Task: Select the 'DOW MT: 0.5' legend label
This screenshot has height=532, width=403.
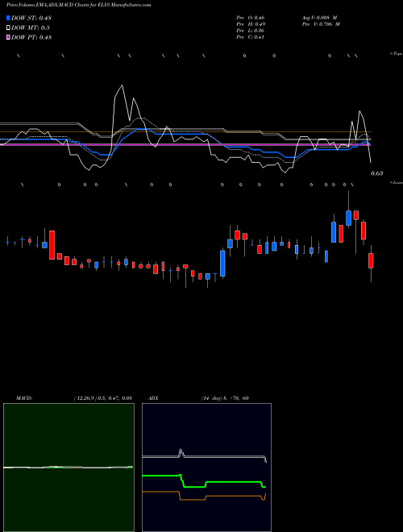Action: (30, 28)
